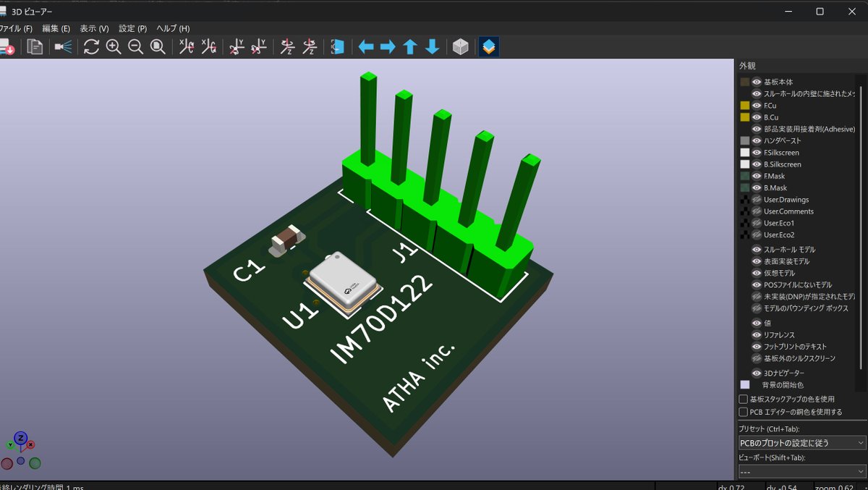
Task: Enable 基板スタックアップの色を使用 checkbox
Action: pos(743,399)
